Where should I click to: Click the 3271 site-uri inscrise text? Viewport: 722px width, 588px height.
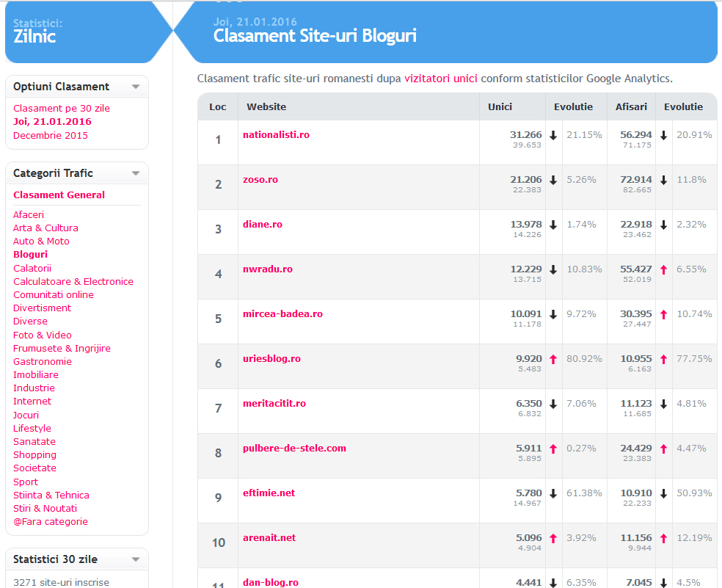(61, 582)
